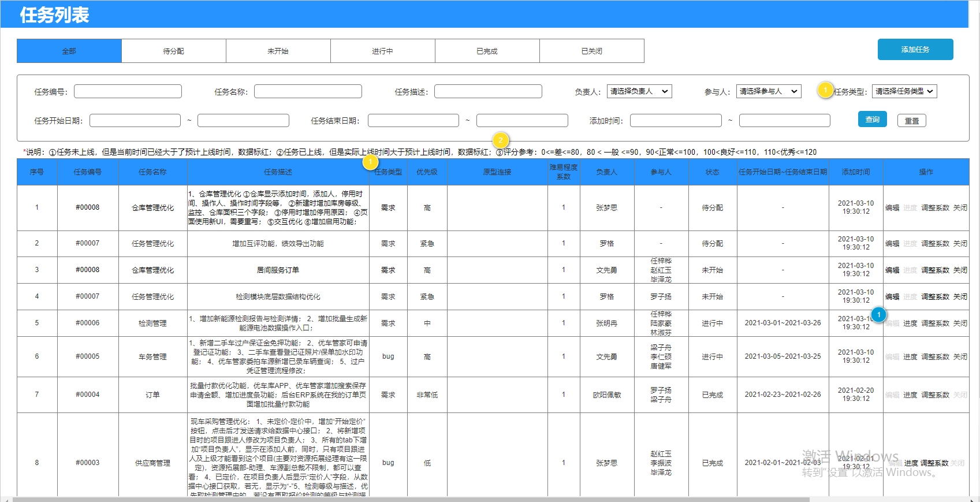Select the 任务结束日期 to-date field
980x502 pixels.
[x=522, y=120]
